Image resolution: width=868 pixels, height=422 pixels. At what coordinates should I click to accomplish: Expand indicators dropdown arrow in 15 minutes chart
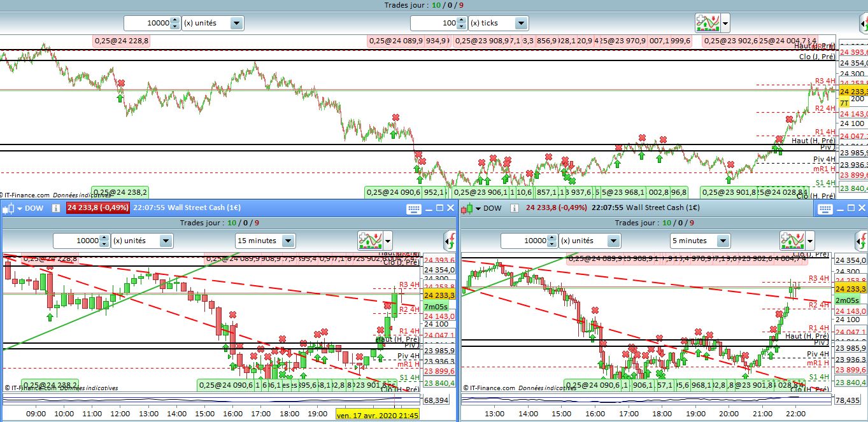tap(387, 241)
